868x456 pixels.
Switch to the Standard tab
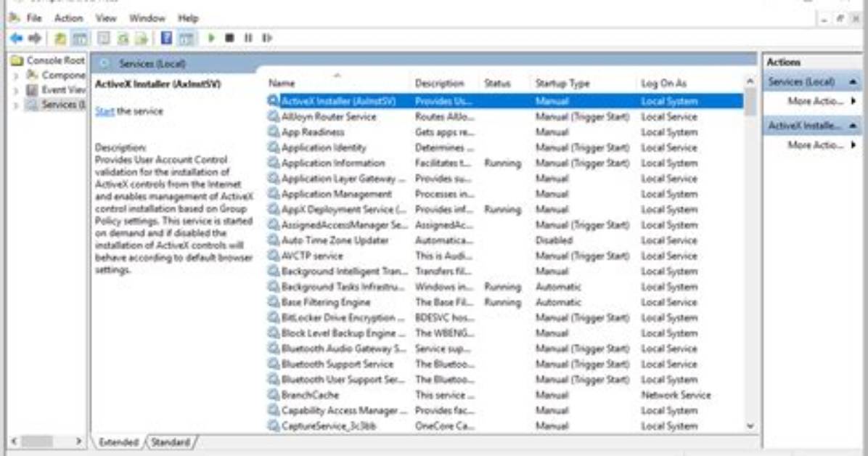[x=171, y=442]
